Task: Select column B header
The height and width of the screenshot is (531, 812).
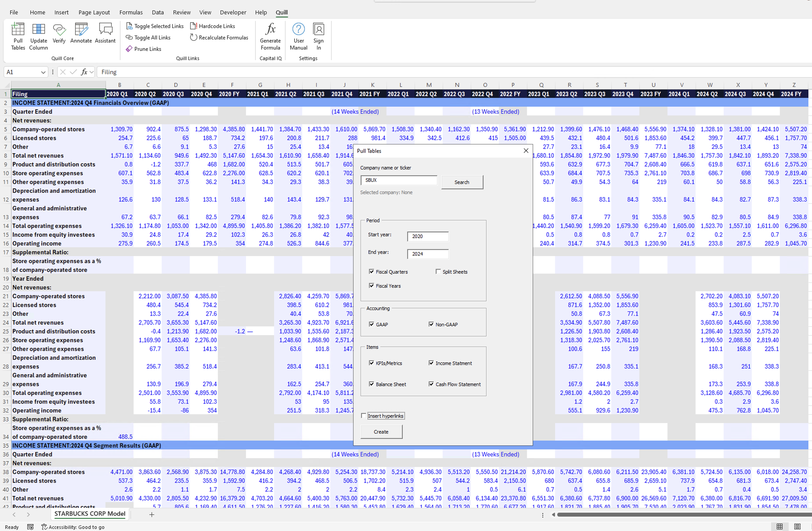Action: coord(119,85)
